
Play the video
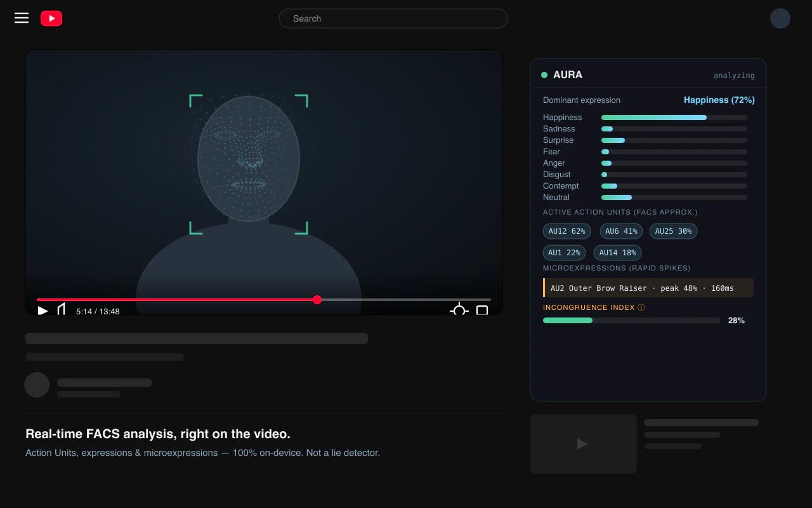43,311
